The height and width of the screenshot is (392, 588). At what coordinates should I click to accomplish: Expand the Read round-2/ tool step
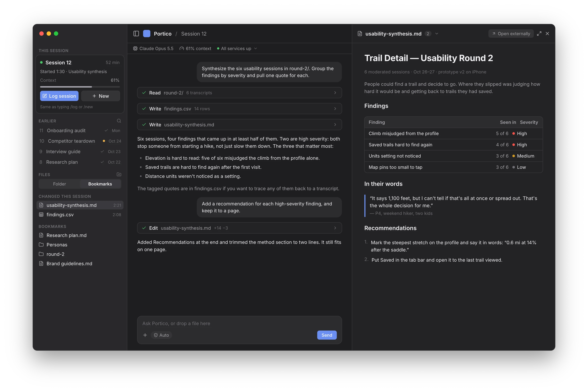(239, 93)
